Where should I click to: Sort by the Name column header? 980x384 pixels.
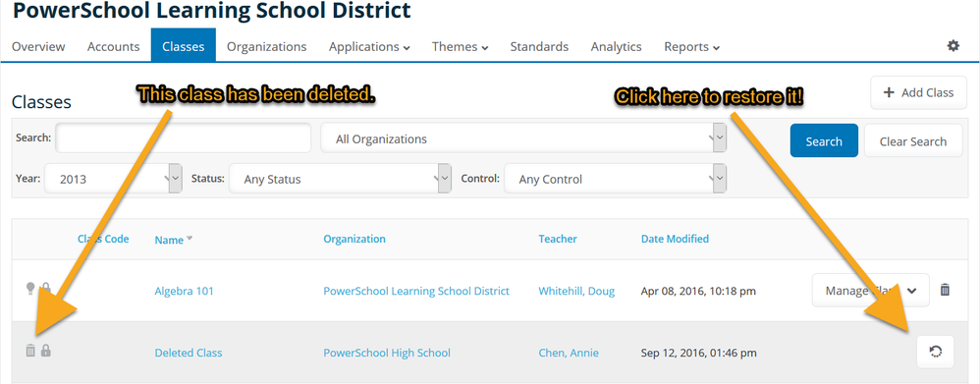(169, 240)
